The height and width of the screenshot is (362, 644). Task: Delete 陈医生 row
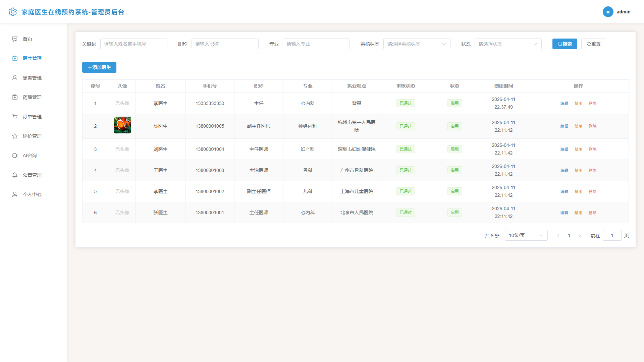click(x=592, y=126)
